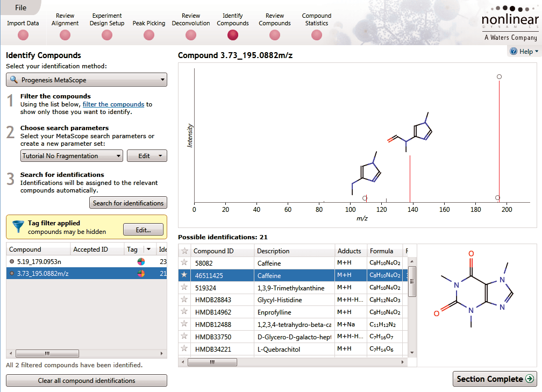Click the identifications scroll up arrow
This screenshot has height=392, width=542.
click(x=412, y=261)
